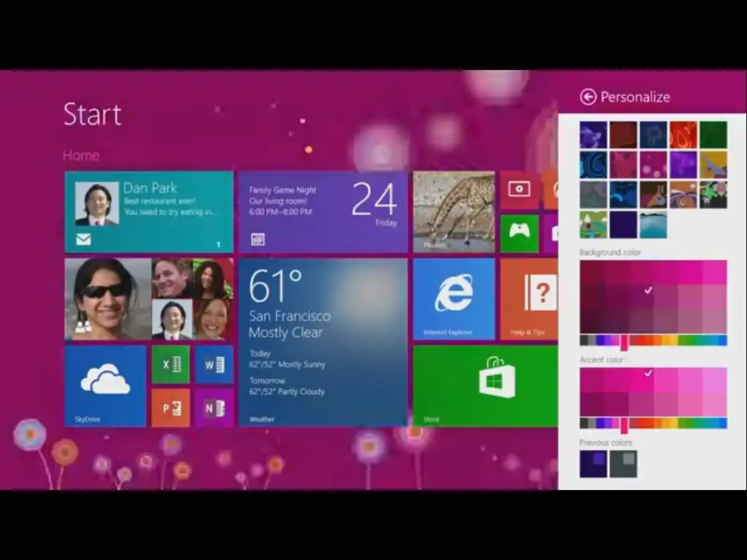The width and height of the screenshot is (747, 560).
Task: Launch Internet Explorer tile
Action: point(454,299)
